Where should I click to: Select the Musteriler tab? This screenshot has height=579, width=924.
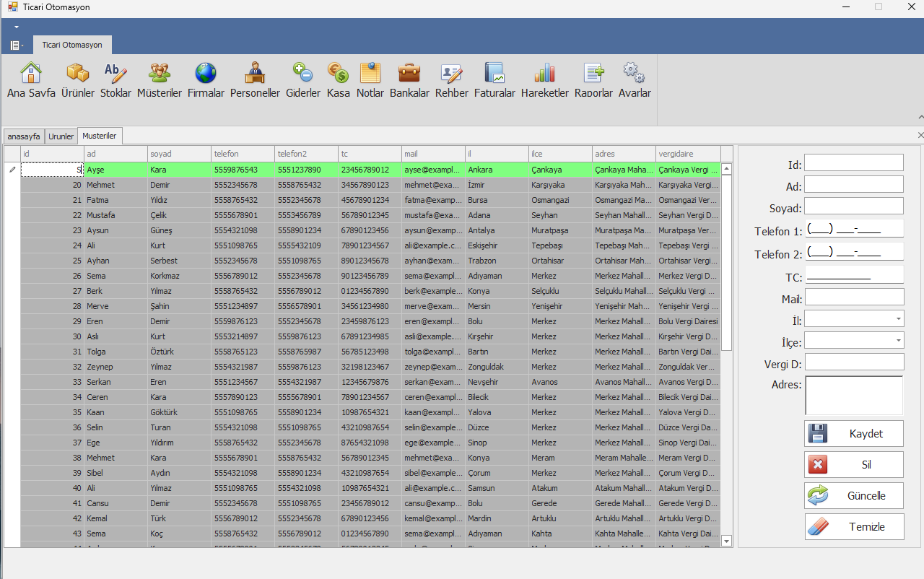click(x=100, y=136)
